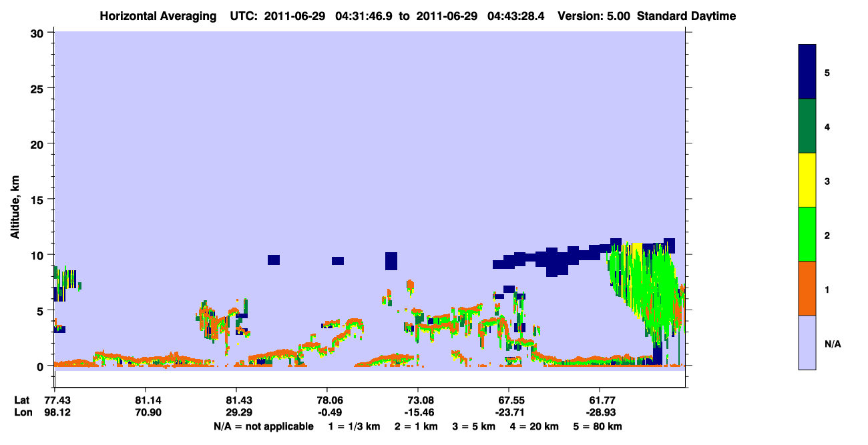Click the lavender N/A legend swatch
The width and height of the screenshot is (868, 445).
pos(807,342)
